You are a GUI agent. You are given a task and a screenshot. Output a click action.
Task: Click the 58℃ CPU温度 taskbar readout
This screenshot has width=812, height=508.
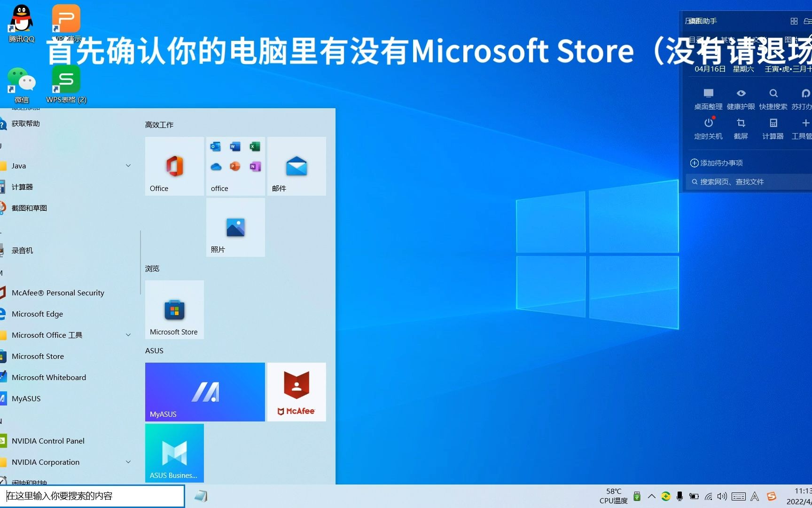[x=613, y=496]
